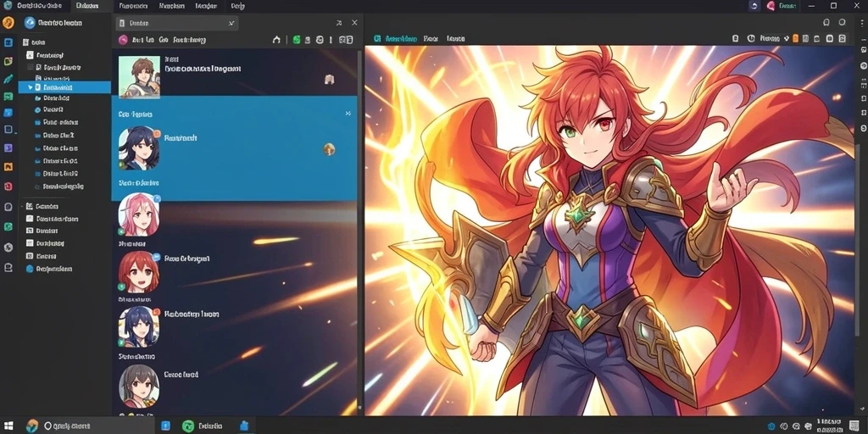
Task: Collapse the blue highlighted tree row's arrow
Action: 30,87
